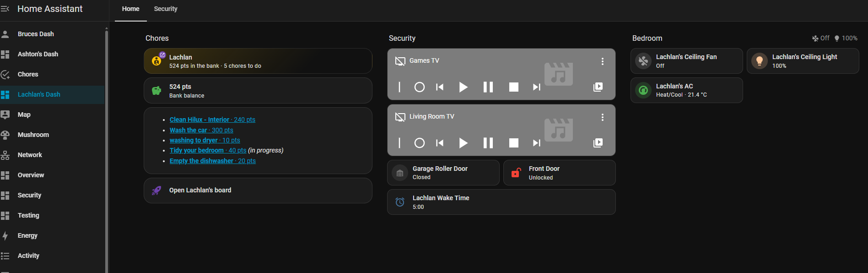Click Garage Roller Door Closed status text
The height and width of the screenshot is (273, 868).
421,177
